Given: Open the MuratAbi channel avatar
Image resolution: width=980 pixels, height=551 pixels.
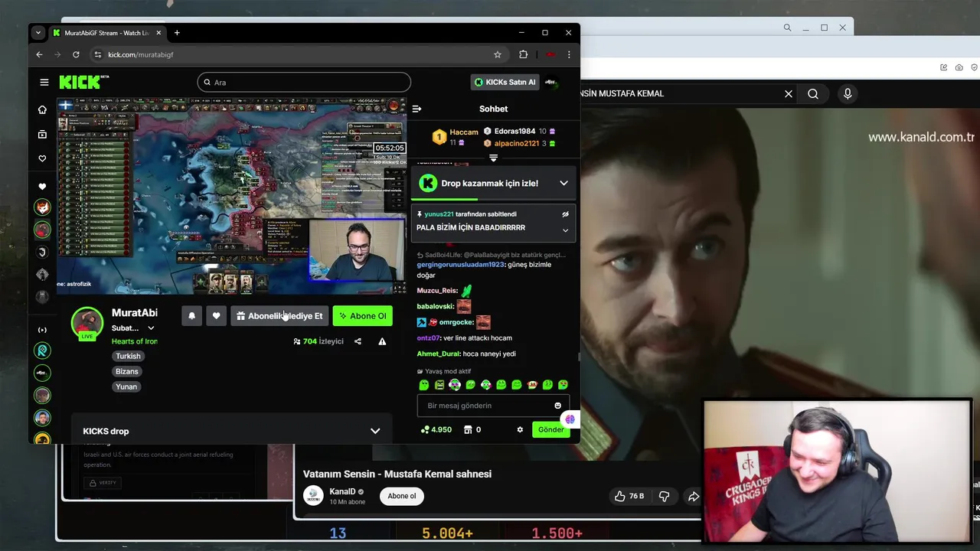Looking at the screenshot, I should coord(87,322).
